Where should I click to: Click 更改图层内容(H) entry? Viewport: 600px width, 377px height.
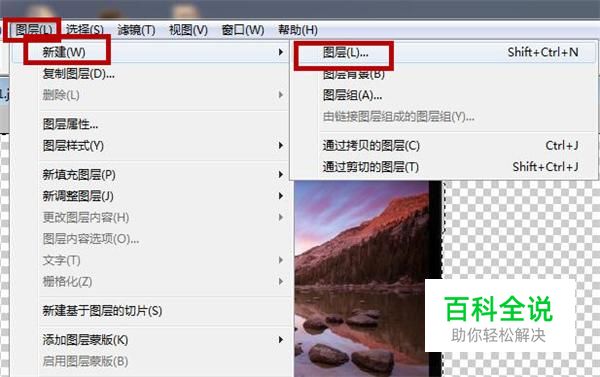coord(86,217)
